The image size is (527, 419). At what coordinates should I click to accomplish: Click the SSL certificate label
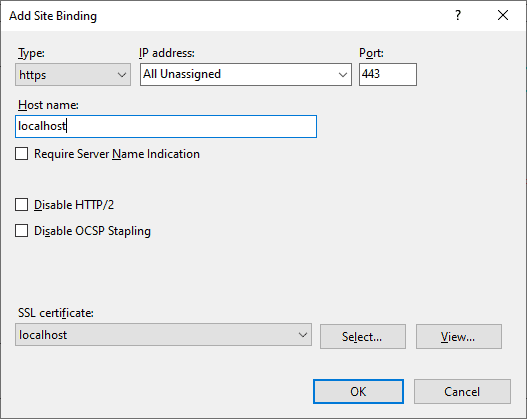click(x=56, y=313)
